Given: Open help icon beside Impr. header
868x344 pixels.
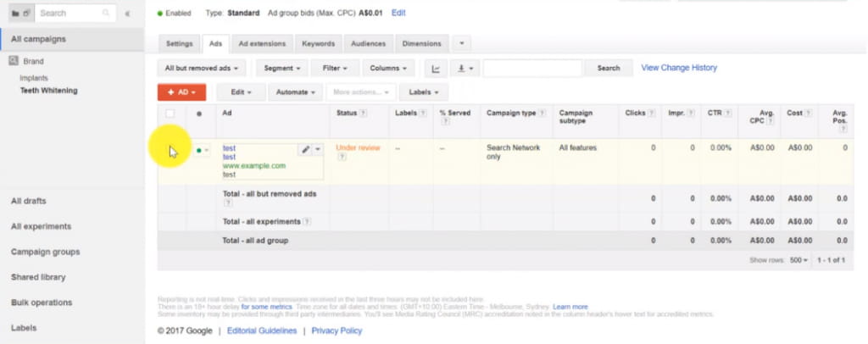Looking at the screenshot, I should (692, 113).
